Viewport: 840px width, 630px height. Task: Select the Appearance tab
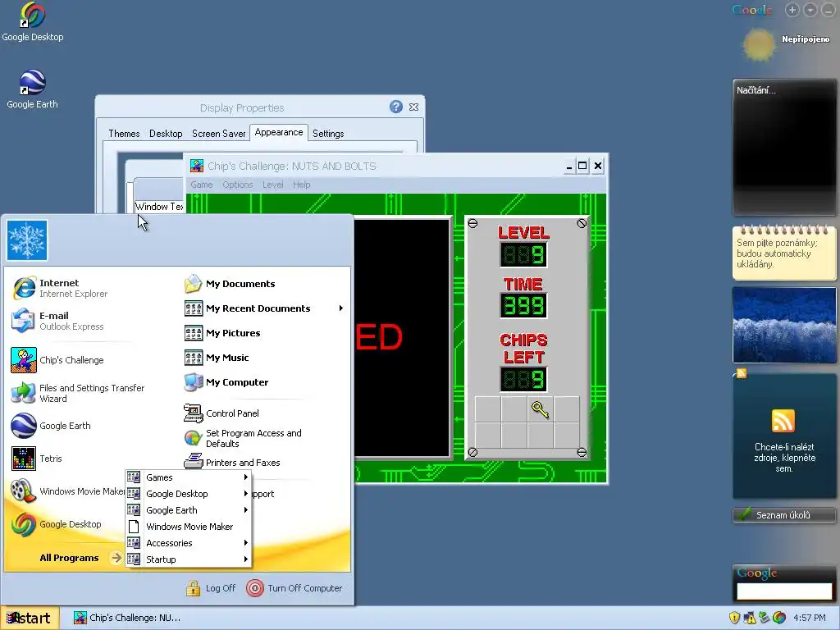[x=279, y=132]
